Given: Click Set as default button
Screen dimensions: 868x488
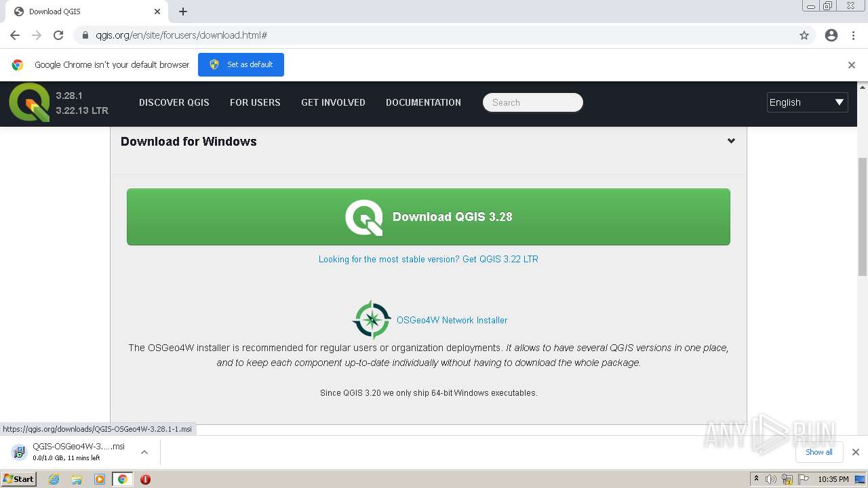Looking at the screenshot, I should (241, 64).
